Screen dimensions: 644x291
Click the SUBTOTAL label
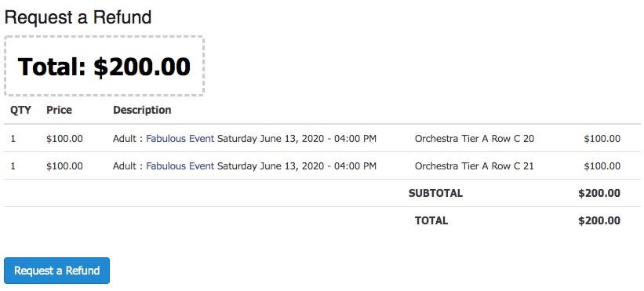pyautogui.click(x=436, y=193)
